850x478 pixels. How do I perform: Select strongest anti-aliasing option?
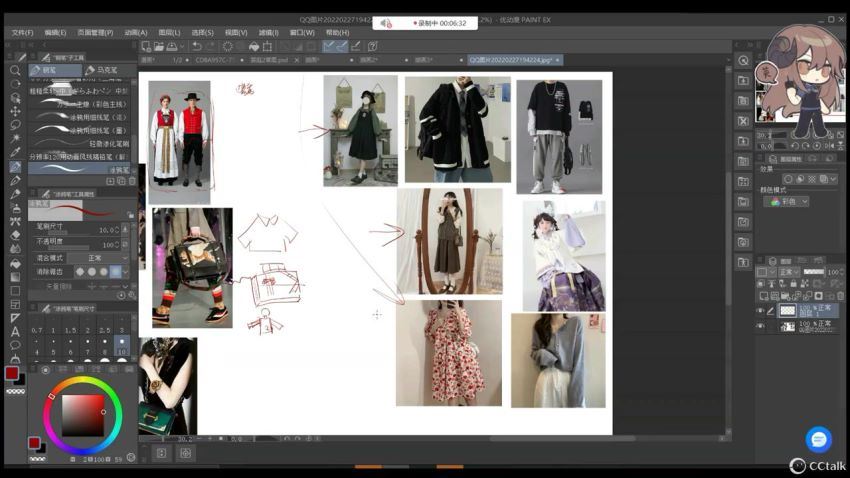[115, 272]
